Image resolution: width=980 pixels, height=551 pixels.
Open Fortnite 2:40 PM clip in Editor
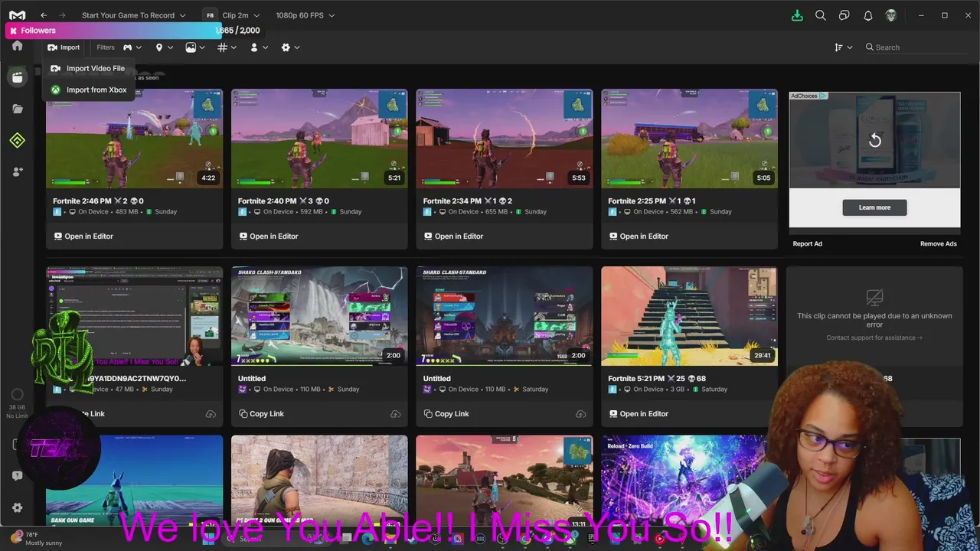[x=269, y=236]
